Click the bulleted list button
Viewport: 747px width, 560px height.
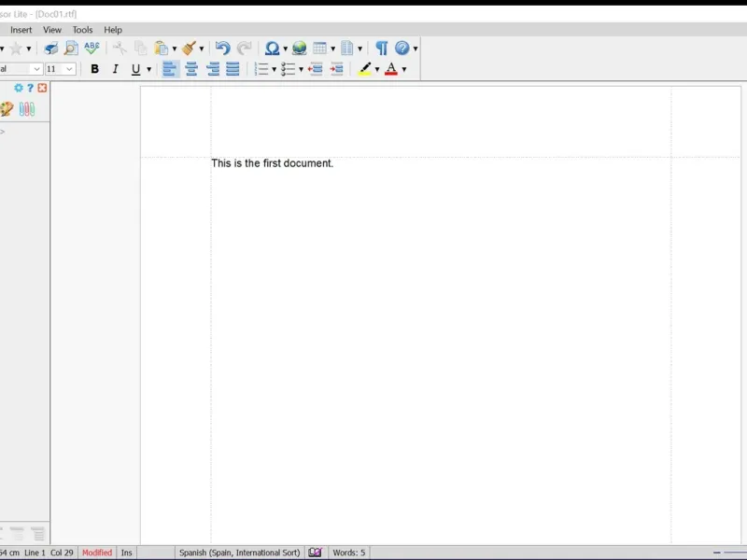pos(289,69)
